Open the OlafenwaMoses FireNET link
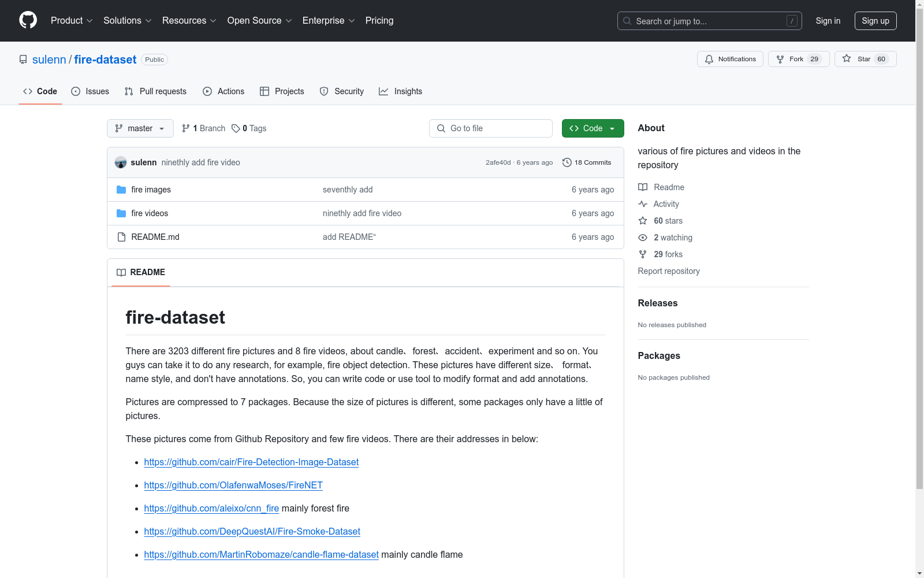 tap(233, 485)
